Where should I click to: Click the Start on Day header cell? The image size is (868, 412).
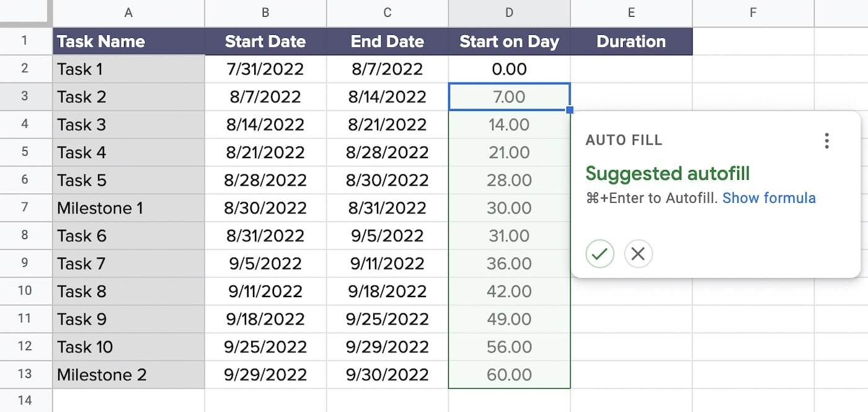point(509,41)
